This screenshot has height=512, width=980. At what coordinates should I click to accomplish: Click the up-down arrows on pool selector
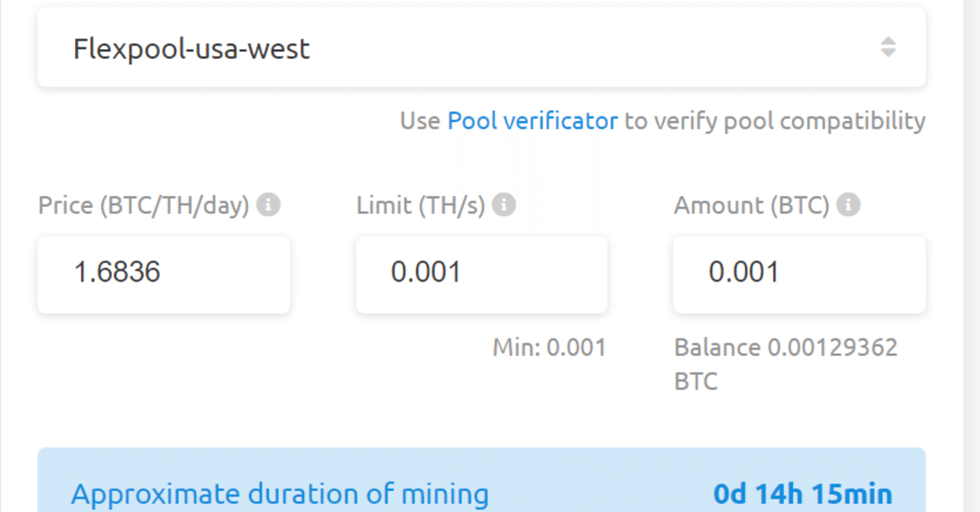tap(888, 47)
